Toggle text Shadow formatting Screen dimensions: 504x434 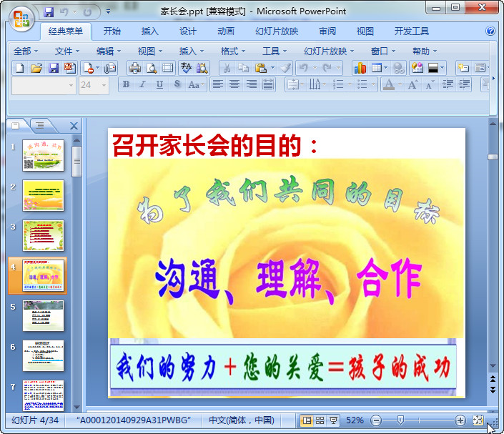(177, 84)
